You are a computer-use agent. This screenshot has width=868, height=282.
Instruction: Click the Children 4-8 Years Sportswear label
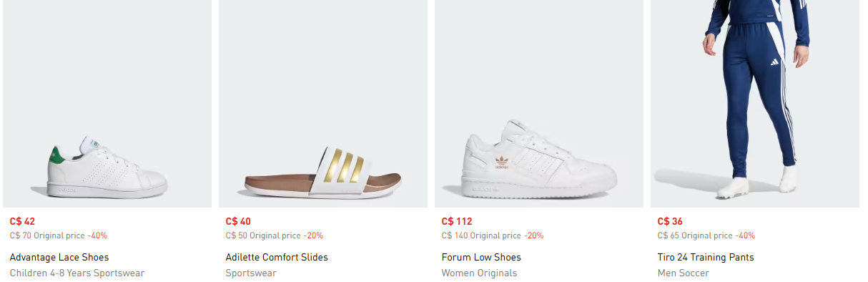pos(77,273)
